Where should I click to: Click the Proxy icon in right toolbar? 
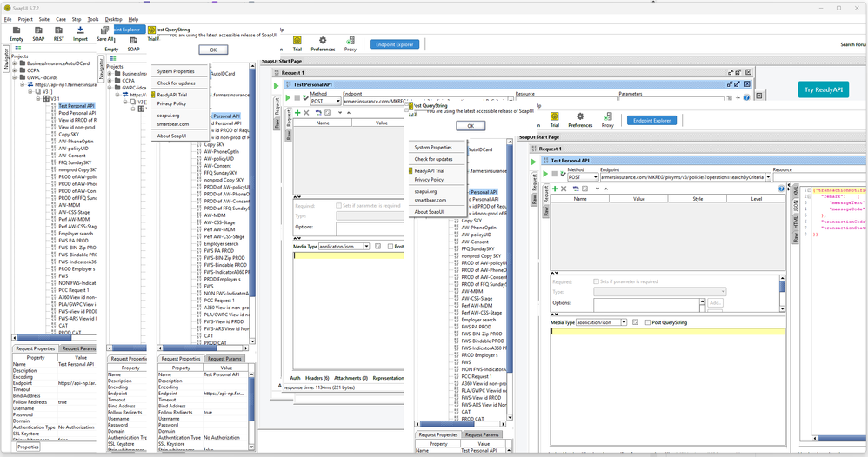pos(607,119)
